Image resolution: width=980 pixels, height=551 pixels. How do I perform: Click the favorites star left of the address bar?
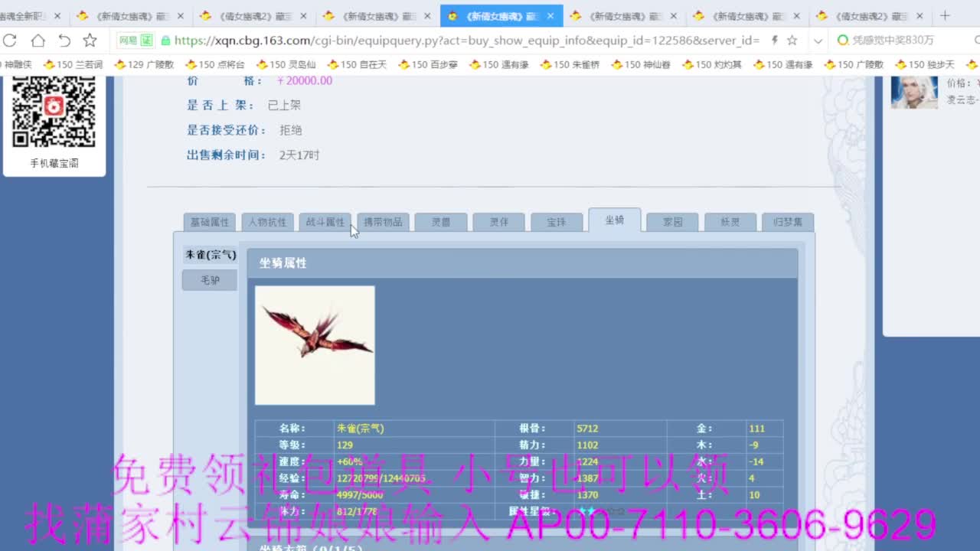tap(90, 41)
